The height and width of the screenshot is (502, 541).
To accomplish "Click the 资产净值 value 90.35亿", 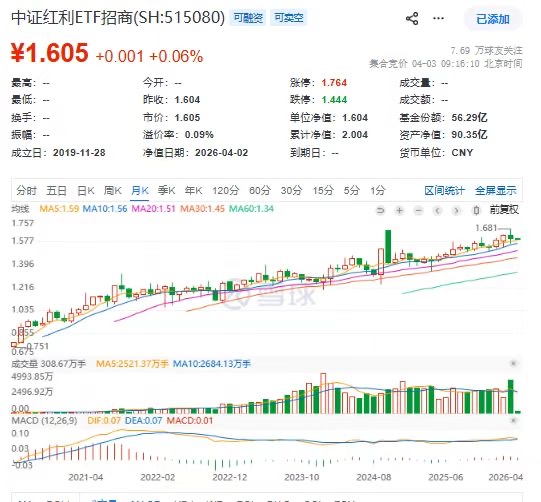I will coord(469,135).
